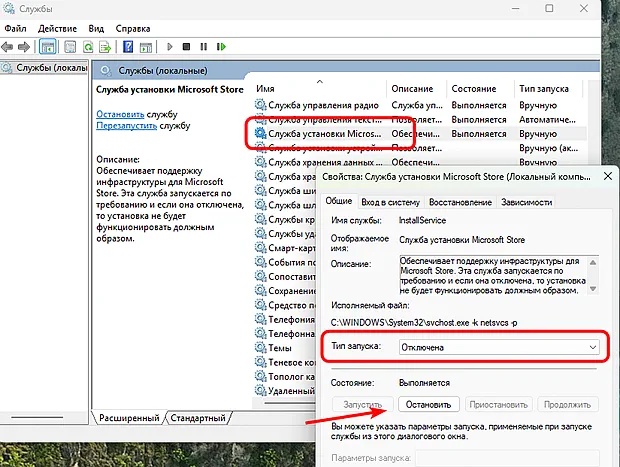
Task: Click description box scroll down arrow
Action: click(593, 289)
